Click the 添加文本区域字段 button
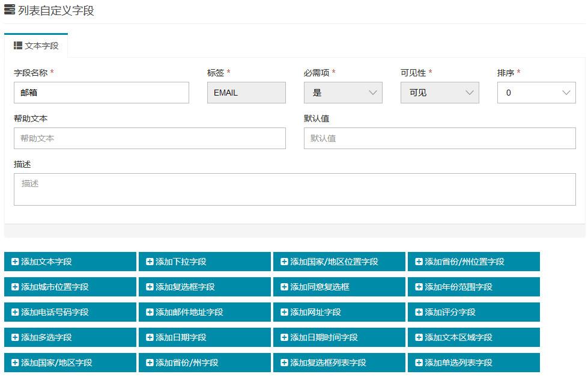Screen dimensions: 588x377 coord(474,337)
